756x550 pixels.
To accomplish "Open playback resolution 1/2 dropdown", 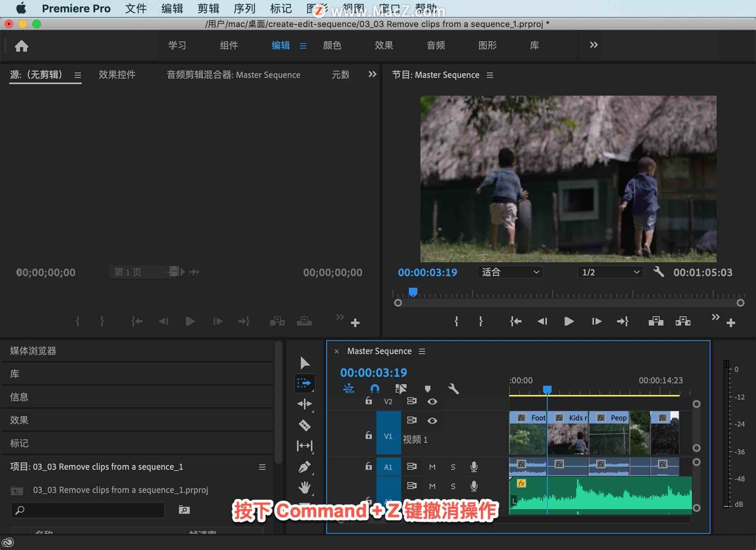I will tap(610, 272).
